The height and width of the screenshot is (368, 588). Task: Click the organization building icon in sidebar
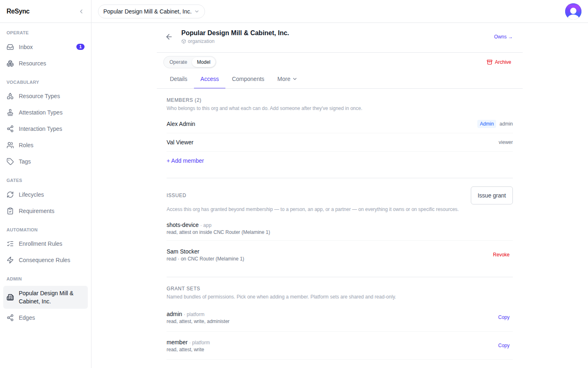pos(10,297)
